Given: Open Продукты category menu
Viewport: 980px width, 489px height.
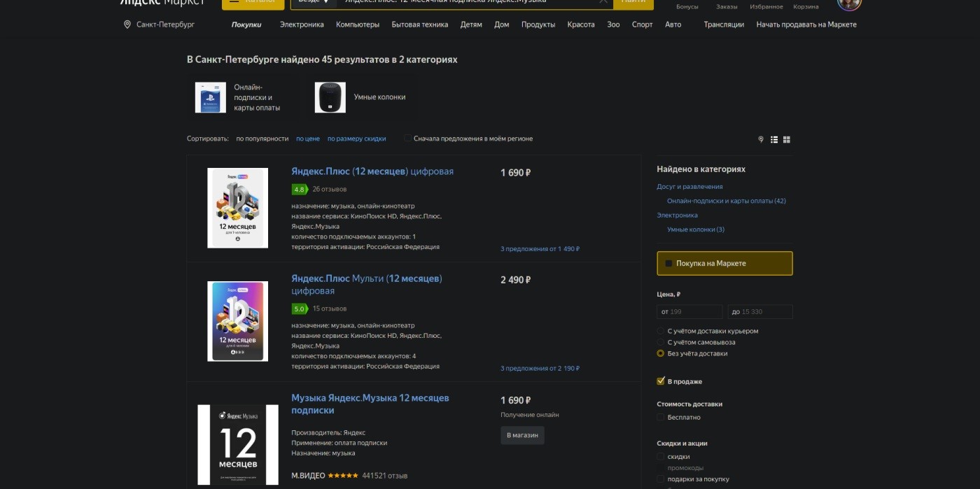Looking at the screenshot, I should [x=538, y=24].
